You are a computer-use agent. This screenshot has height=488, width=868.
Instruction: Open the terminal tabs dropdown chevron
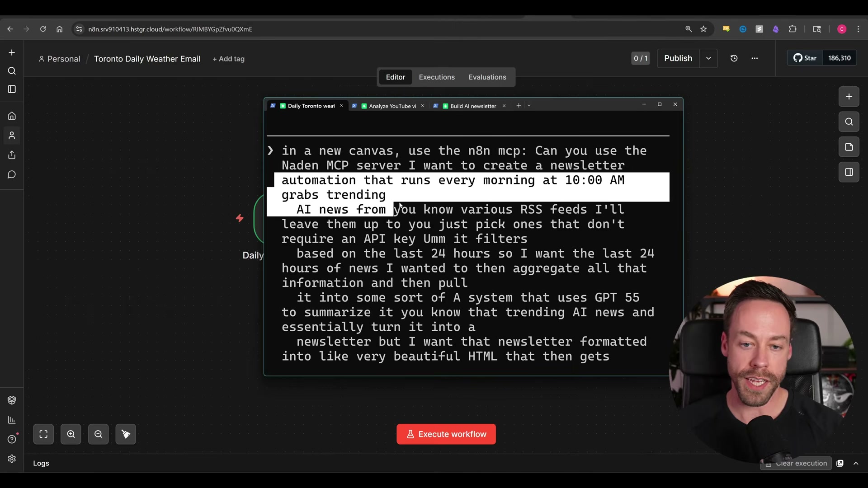point(529,106)
